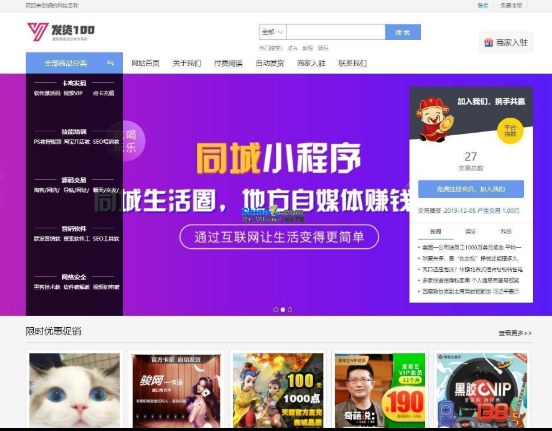Click the 免费注册会员，加入我们 button
Image resolution: width=552 pixels, height=431 pixels.
[471, 189]
